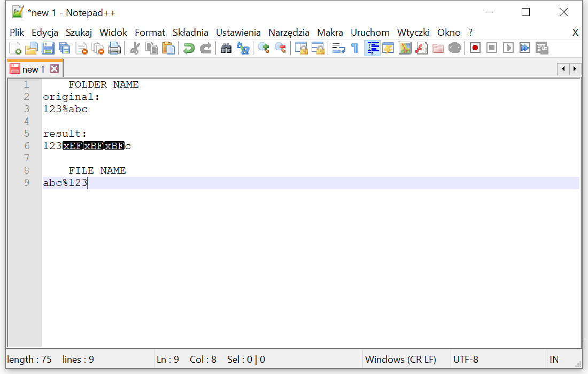The height and width of the screenshot is (374, 588).
Task: Click the Close All documents icon
Action: coord(98,48)
